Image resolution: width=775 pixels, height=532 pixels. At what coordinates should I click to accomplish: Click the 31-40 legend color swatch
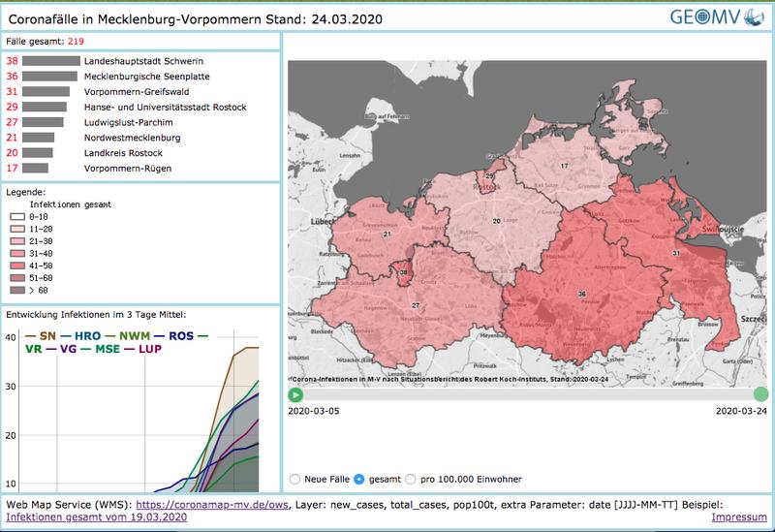[x=16, y=250]
